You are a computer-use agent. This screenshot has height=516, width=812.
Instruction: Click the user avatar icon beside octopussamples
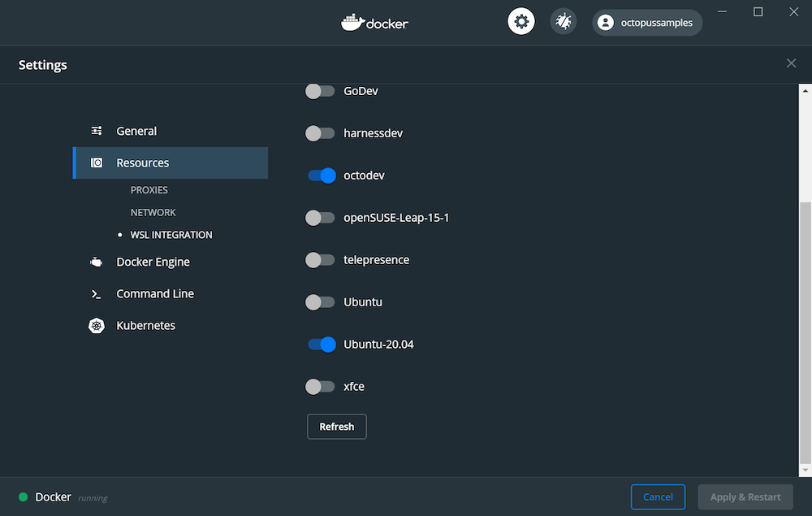[x=605, y=23]
